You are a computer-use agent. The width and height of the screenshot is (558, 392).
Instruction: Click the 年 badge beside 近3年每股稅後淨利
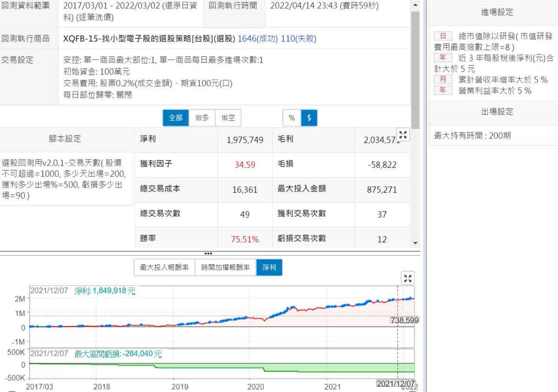pyautogui.click(x=443, y=58)
